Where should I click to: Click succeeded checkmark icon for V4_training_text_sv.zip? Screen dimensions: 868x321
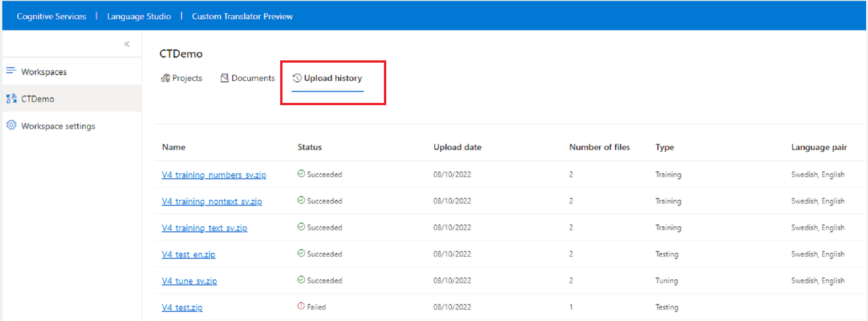(301, 227)
